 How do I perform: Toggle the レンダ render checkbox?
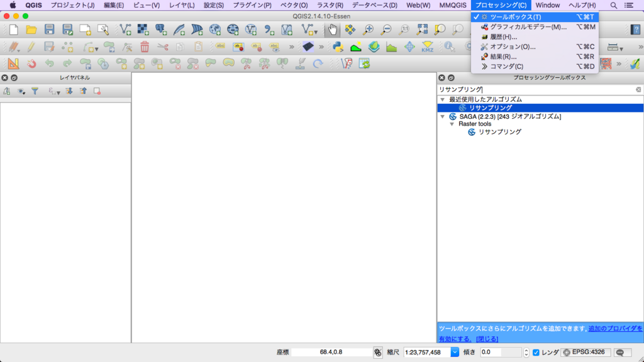click(x=536, y=352)
